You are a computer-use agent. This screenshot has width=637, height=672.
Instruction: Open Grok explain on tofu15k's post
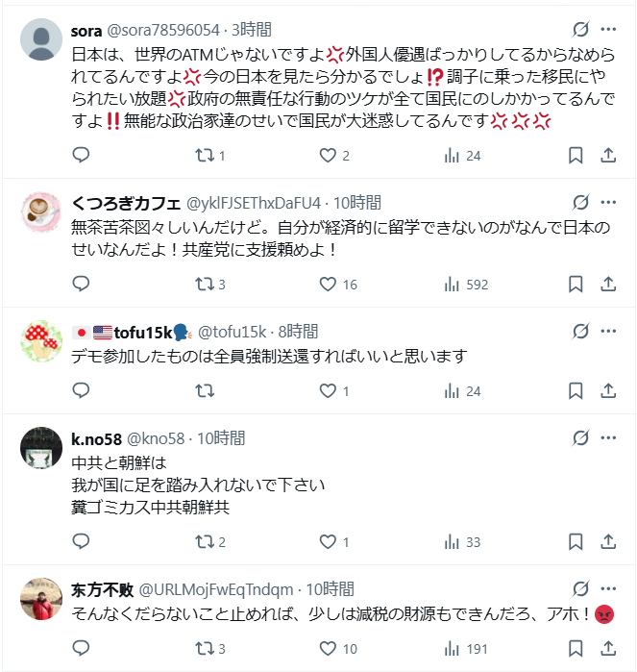click(x=580, y=331)
